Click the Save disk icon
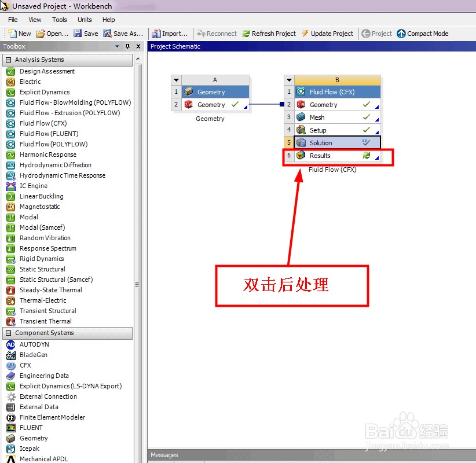Image resolution: width=476 pixels, height=463 pixels. tap(78, 33)
